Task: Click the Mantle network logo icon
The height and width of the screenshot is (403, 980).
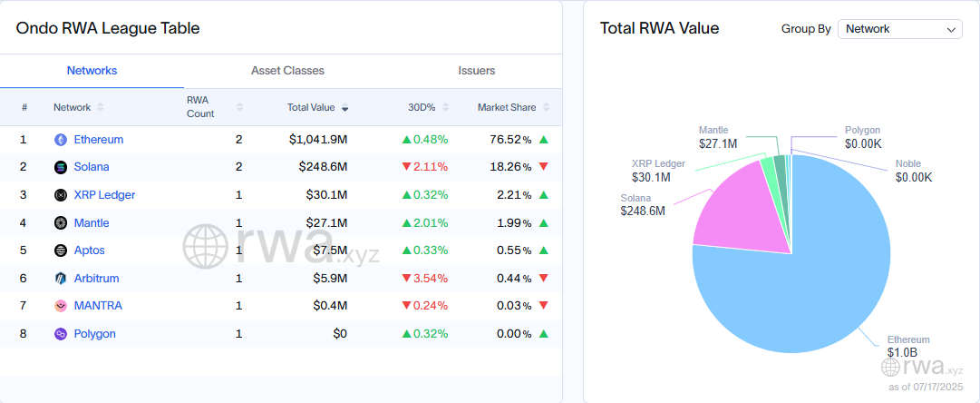Action: [61, 222]
